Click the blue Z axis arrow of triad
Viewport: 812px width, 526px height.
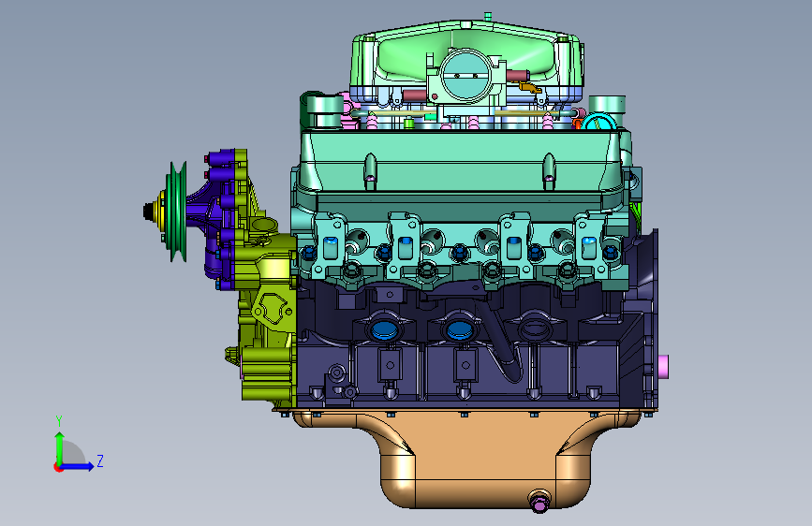pyautogui.click(x=78, y=466)
